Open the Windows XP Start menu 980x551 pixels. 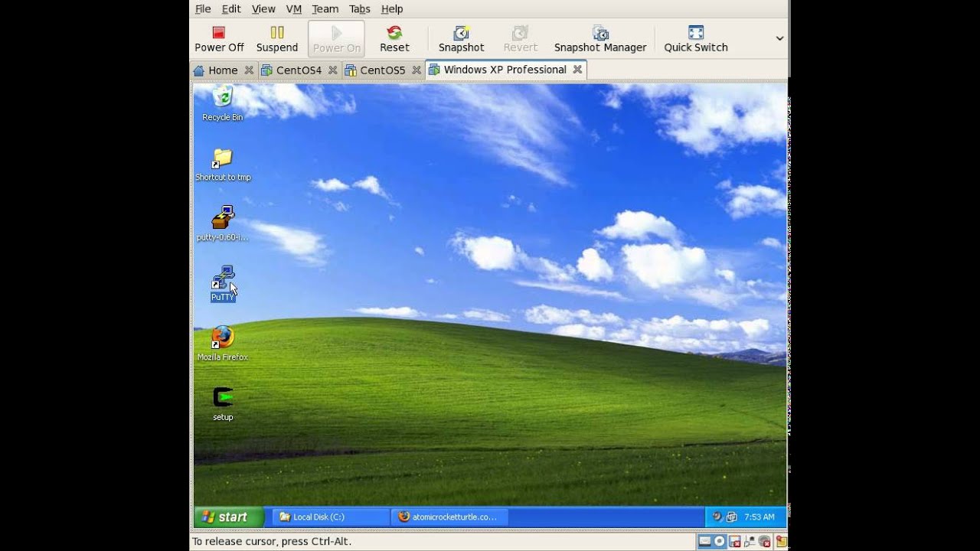click(x=228, y=517)
